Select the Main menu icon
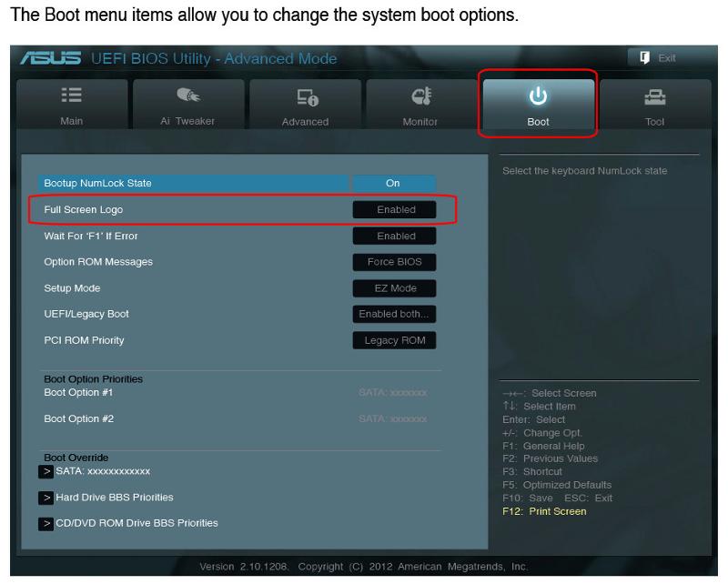This screenshot has height=584, width=728. 72,96
